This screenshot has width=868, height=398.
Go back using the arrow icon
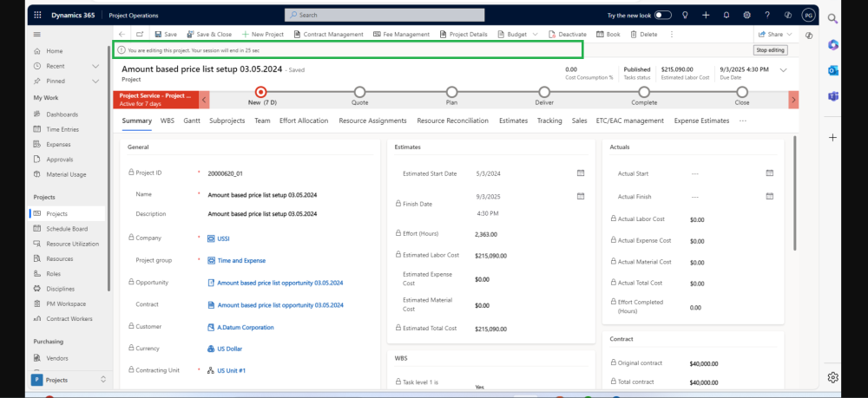(122, 35)
